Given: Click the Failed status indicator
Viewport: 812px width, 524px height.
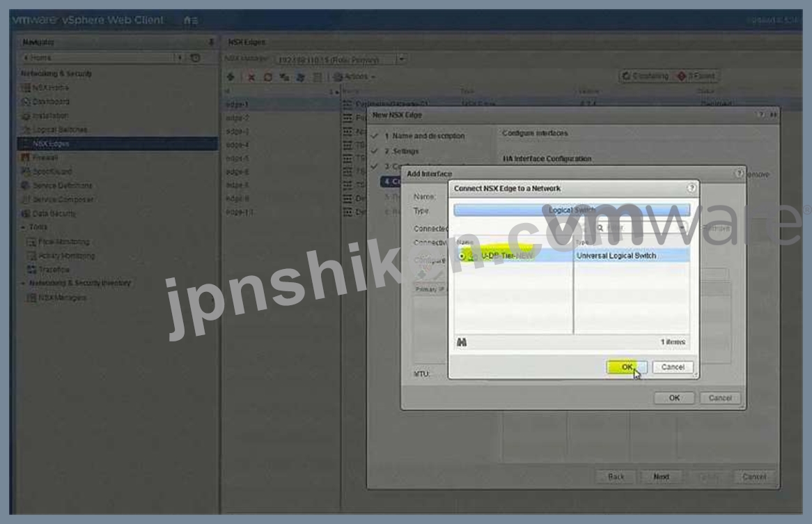Looking at the screenshot, I should click(x=696, y=76).
